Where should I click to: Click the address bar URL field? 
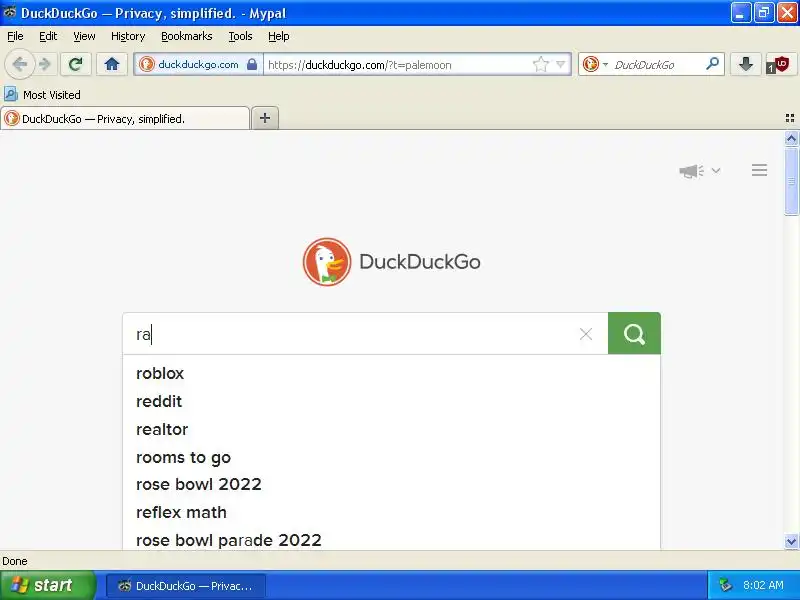pos(398,65)
